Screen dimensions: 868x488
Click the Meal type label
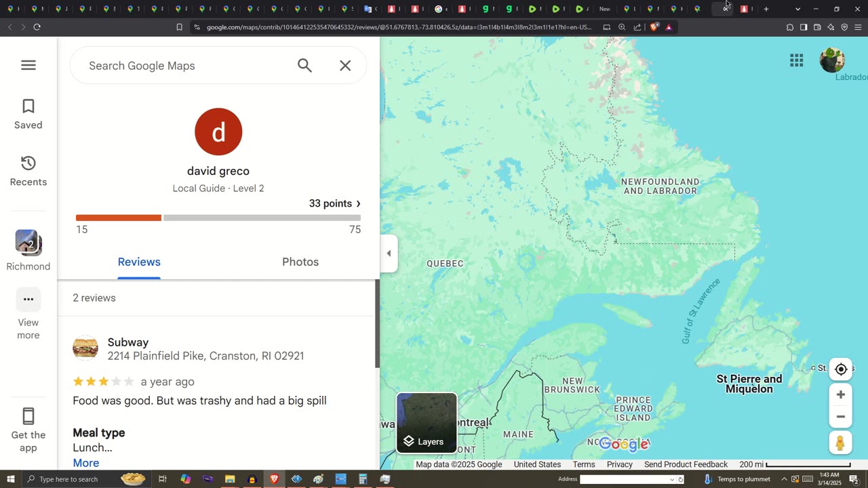99,432
